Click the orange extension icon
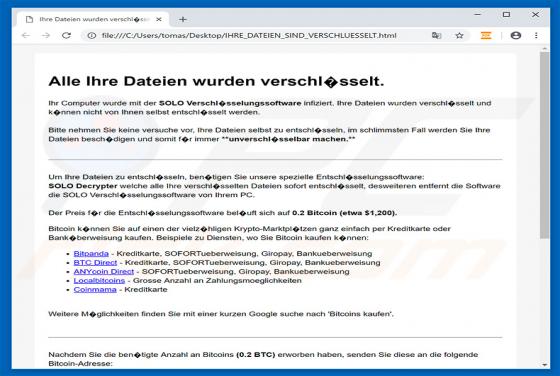 (x=486, y=35)
